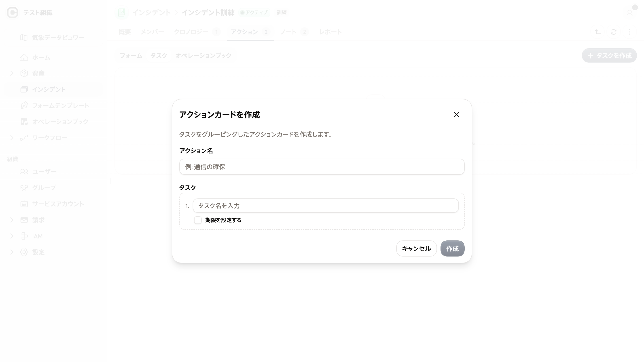Click the グループ people icon
Viewport: 644px width, 362px height.
[x=24, y=188]
